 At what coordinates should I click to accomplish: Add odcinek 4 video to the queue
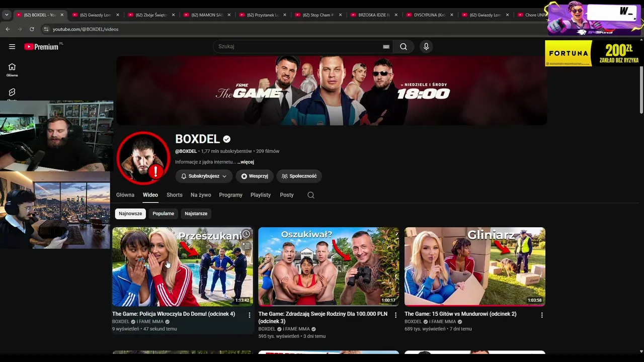coord(246,246)
